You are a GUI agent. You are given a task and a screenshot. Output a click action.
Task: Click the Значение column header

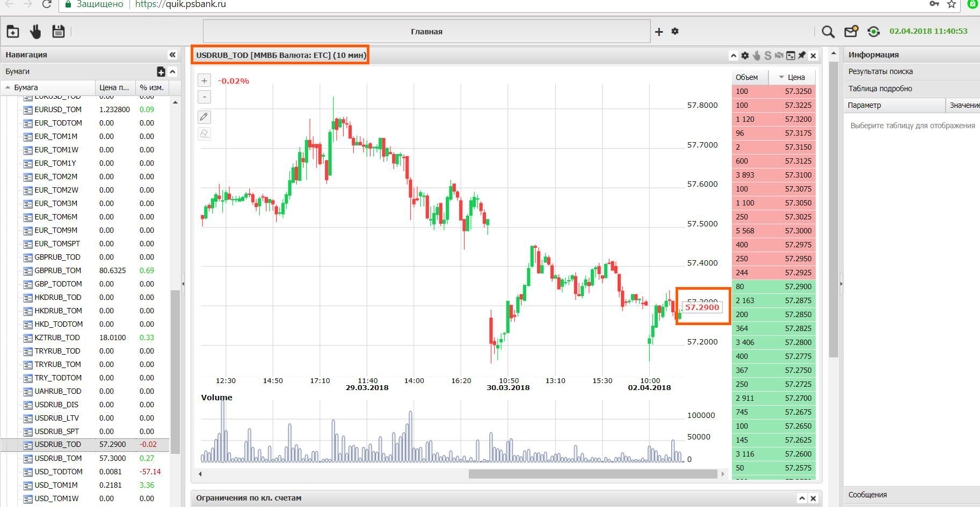963,105
